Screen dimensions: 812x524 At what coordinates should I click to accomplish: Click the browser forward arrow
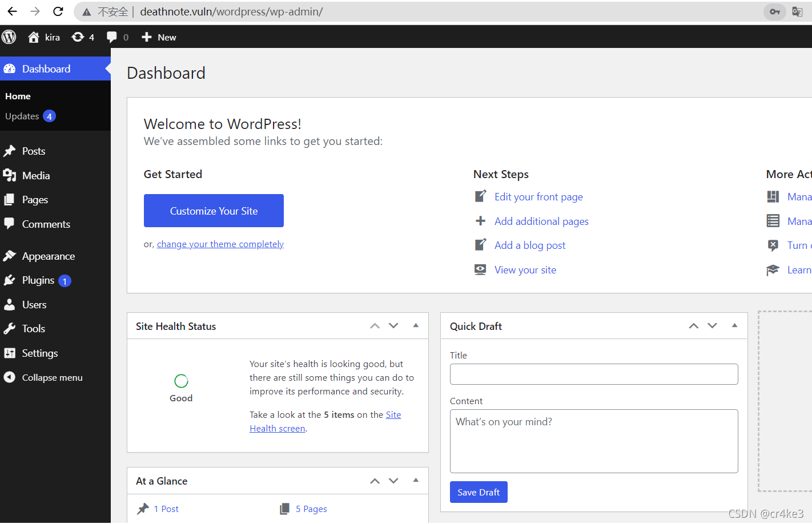(35, 11)
